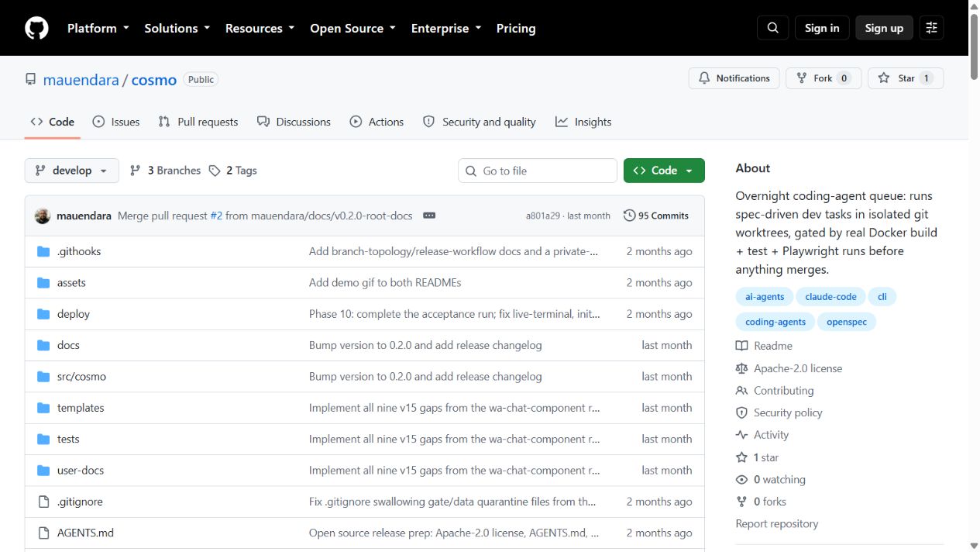
Task: Open the src/cosmo folder
Action: (81, 377)
